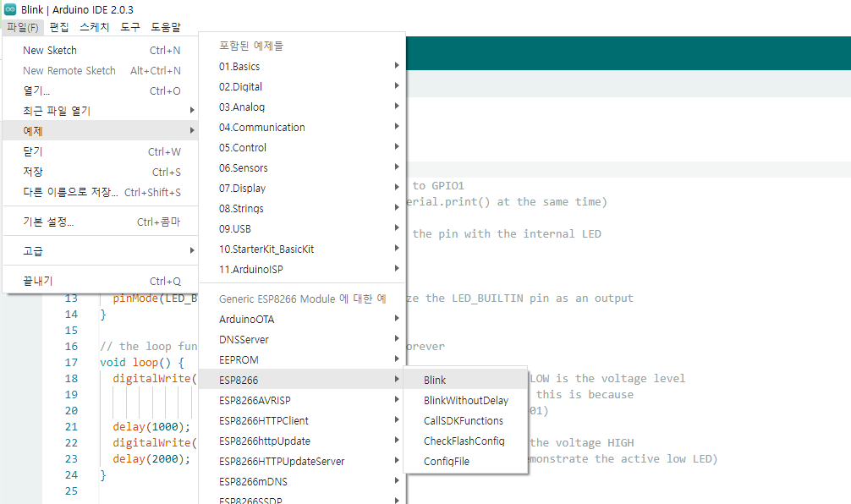Expand 10.StarterKit_BasicKit examples

[302, 249]
